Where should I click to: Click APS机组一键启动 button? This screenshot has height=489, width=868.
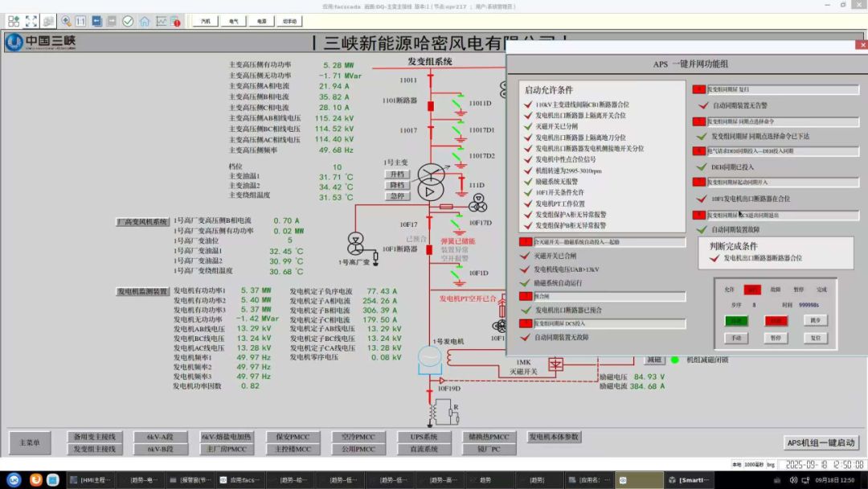(x=821, y=442)
